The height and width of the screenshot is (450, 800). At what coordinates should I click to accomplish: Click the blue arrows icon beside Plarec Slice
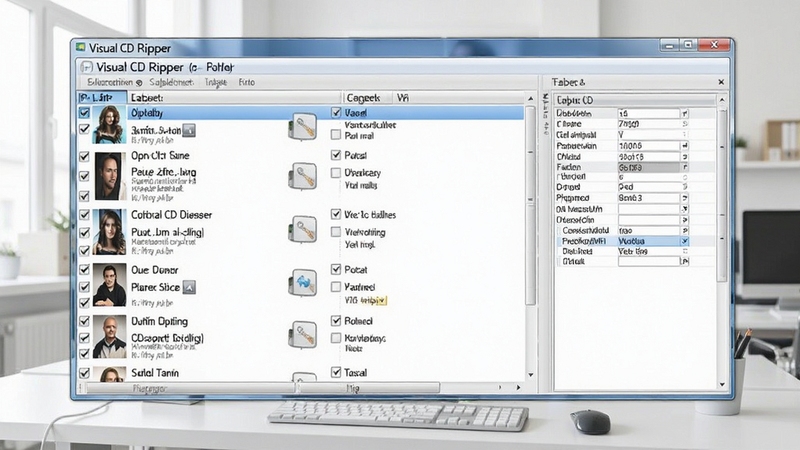[x=303, y=283]
